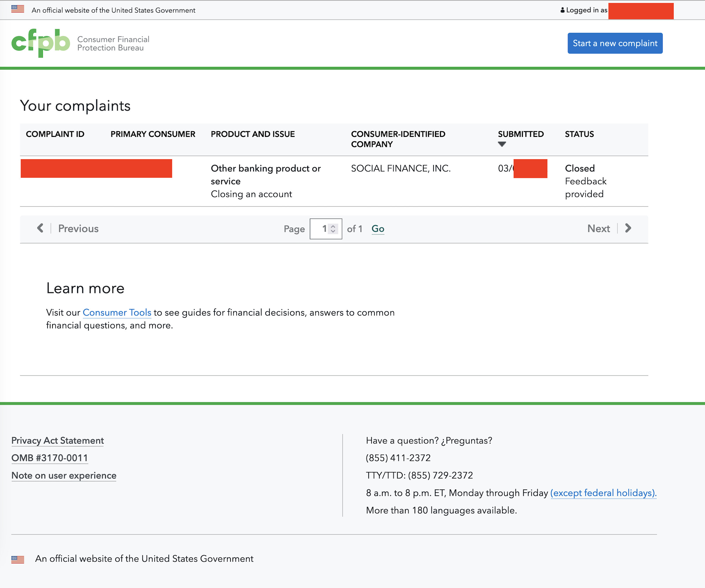
Task: Click the Go link
Action: 378,229
